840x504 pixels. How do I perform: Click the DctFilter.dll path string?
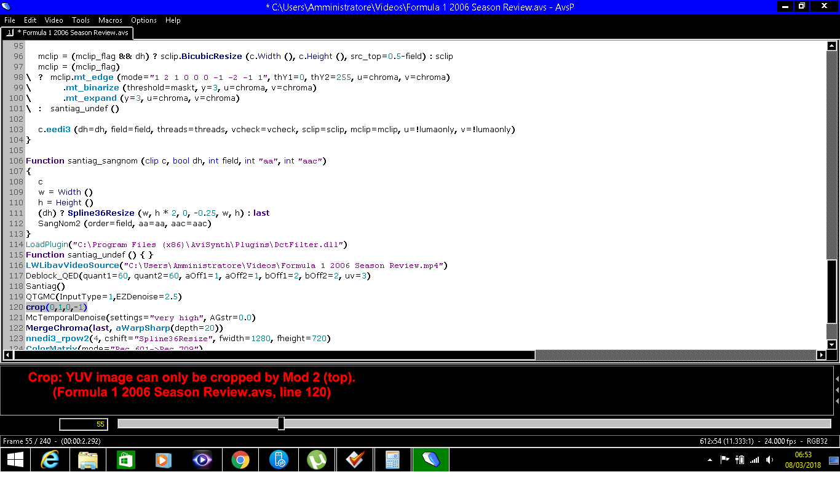[209, 245]
